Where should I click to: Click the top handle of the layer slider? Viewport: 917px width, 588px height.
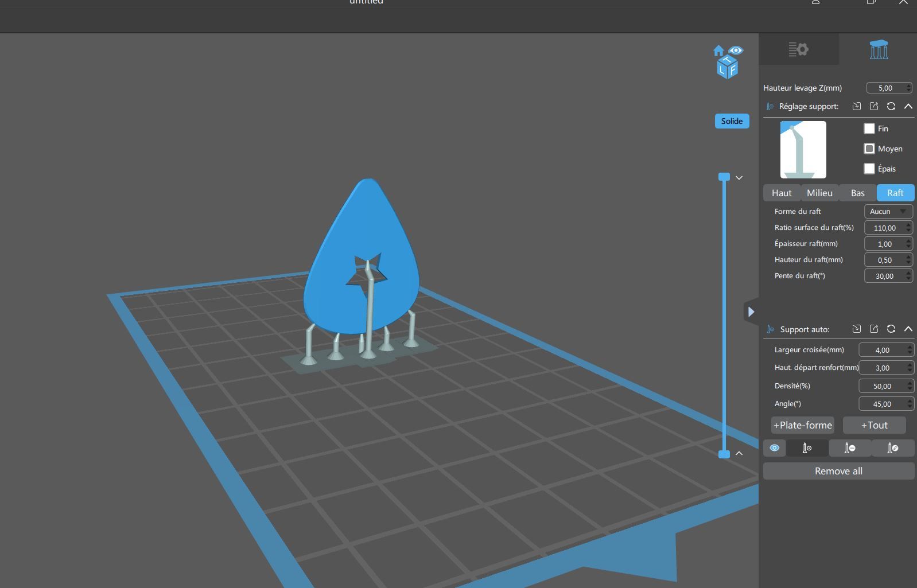724,177
